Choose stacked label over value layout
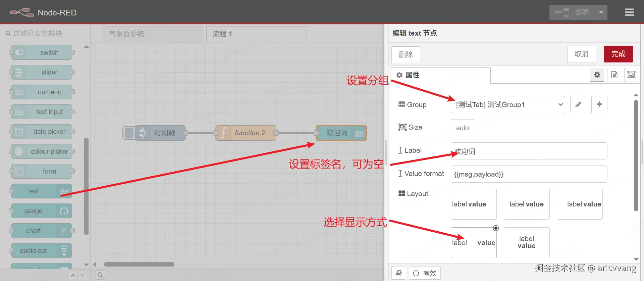This screenshot has height=281, width=644. click(x=527, y=243)
